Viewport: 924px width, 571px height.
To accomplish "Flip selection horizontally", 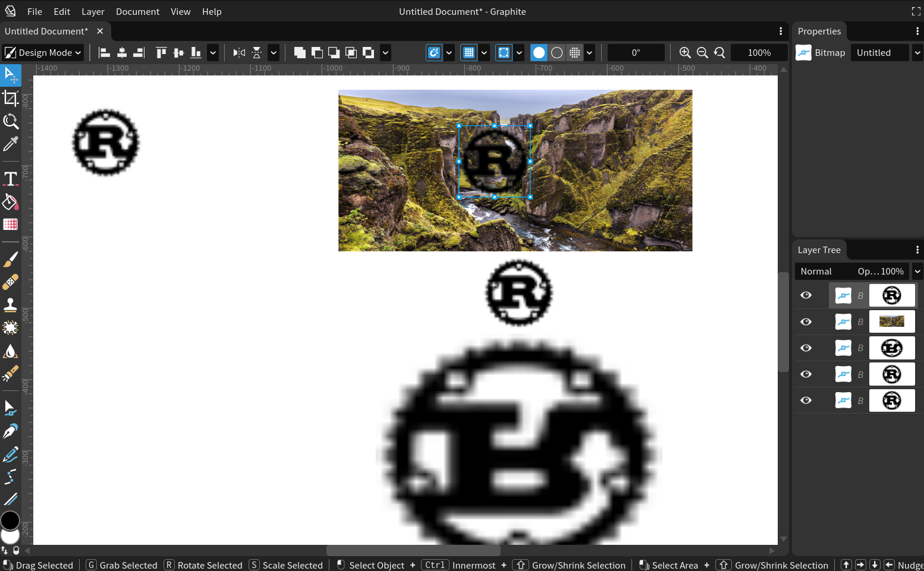I will (239, 53).
